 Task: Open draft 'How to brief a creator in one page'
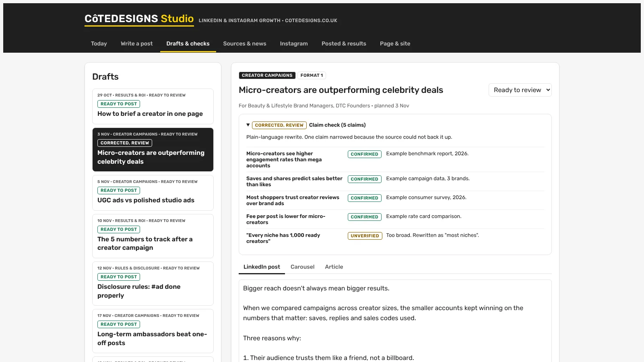(x=153, y=106)
